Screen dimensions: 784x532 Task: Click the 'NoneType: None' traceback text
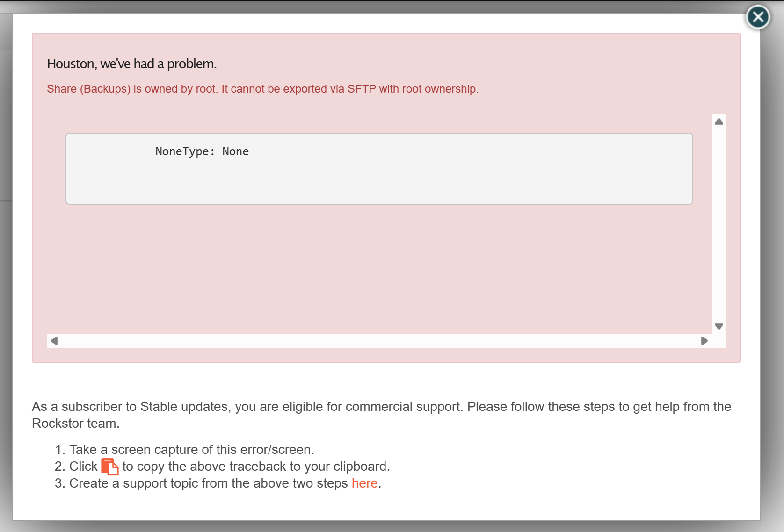coord(202,151)
